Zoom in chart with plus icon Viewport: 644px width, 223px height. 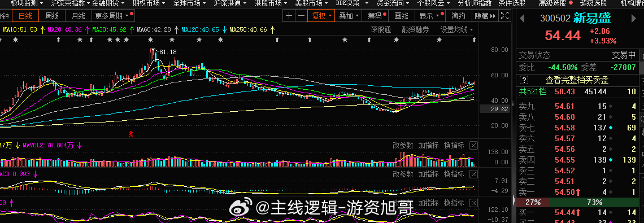click(289, 16)
